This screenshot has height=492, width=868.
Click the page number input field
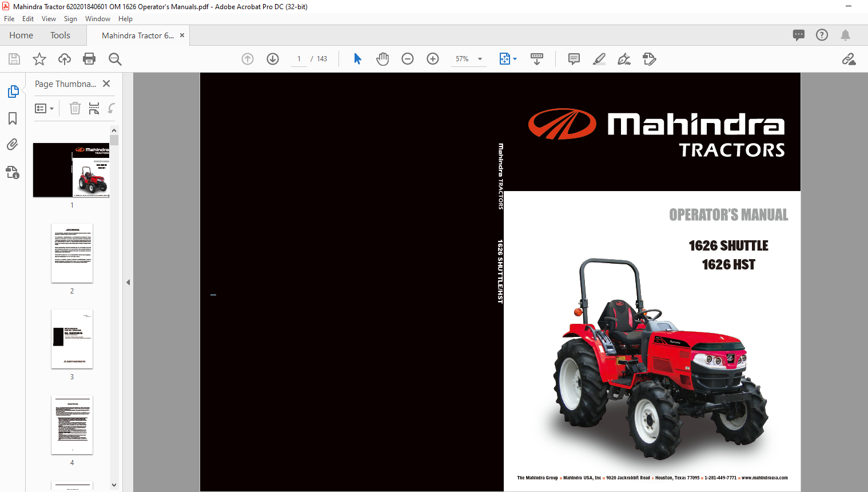click(299, 59)
